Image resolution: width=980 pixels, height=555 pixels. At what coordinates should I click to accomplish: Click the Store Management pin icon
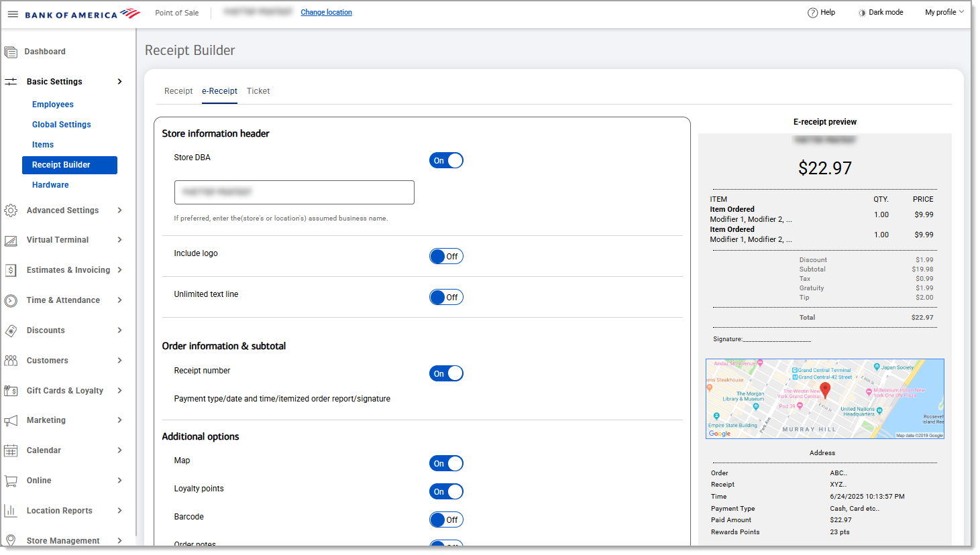[11, 540]
